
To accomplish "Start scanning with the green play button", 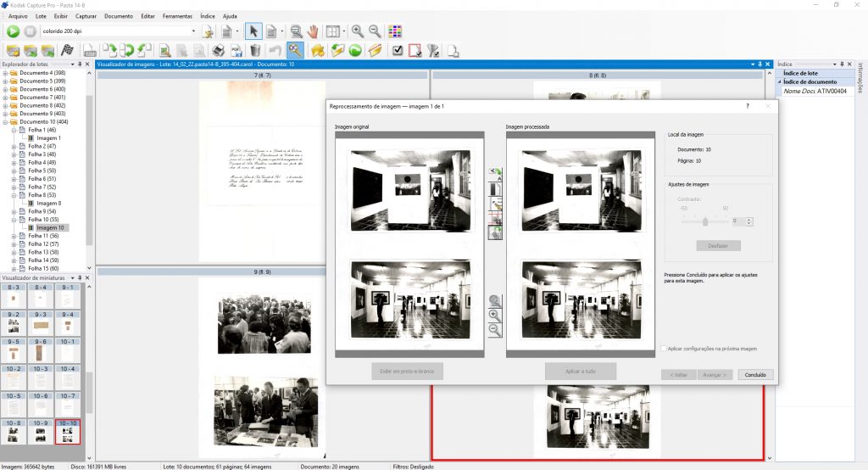I will [14, 31].
